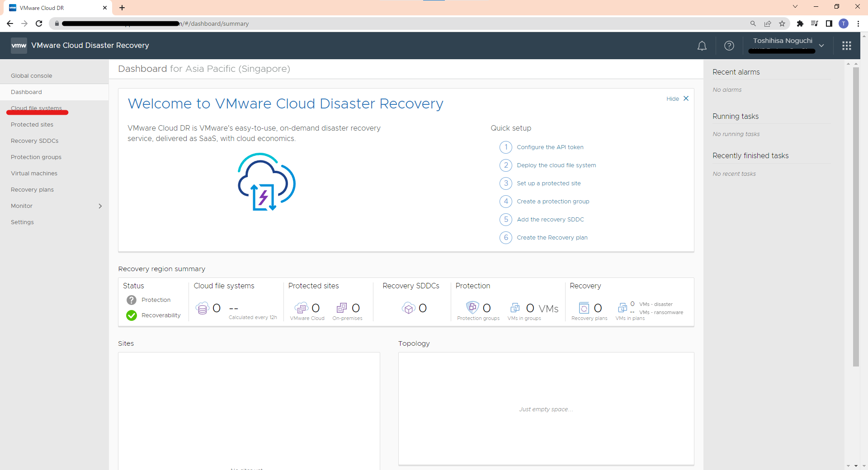Click the VMware Cloud protected sites icon

(301, 308)
